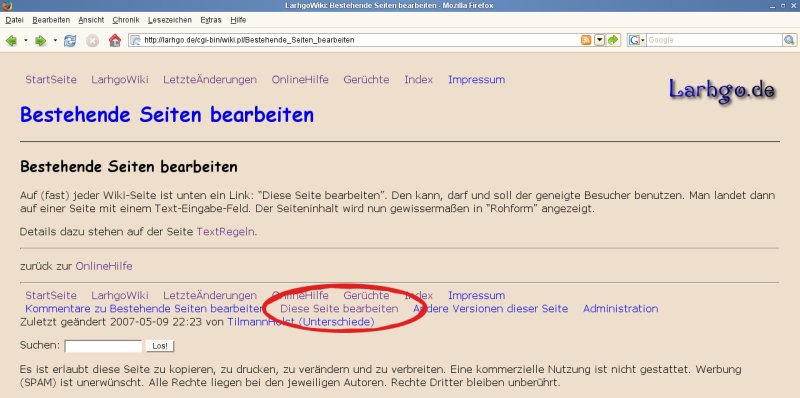Image resolution: width=800 pixels, height=398 pixels.
Task: Open Andere Versionen dieser Seite
Action: pos(490,309)
